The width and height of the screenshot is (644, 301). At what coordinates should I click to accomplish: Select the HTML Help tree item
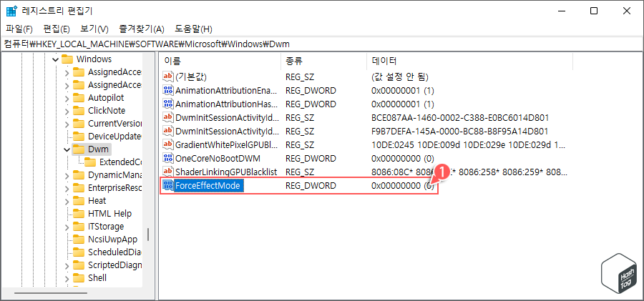[109, 214]
